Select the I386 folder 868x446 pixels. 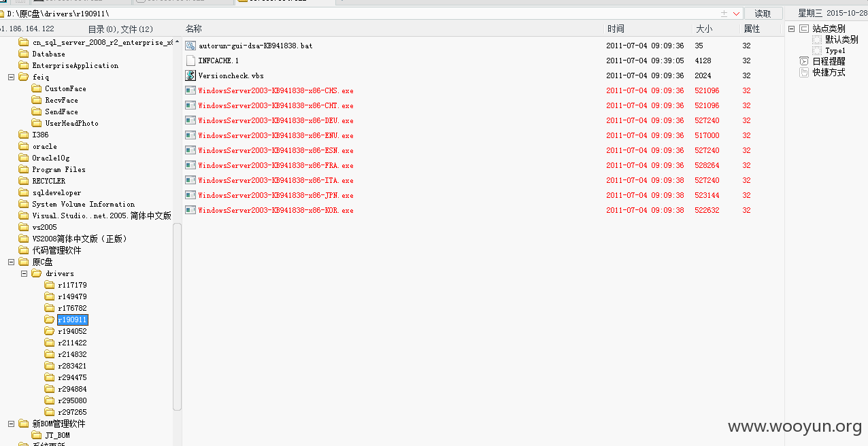pos(40,135)
